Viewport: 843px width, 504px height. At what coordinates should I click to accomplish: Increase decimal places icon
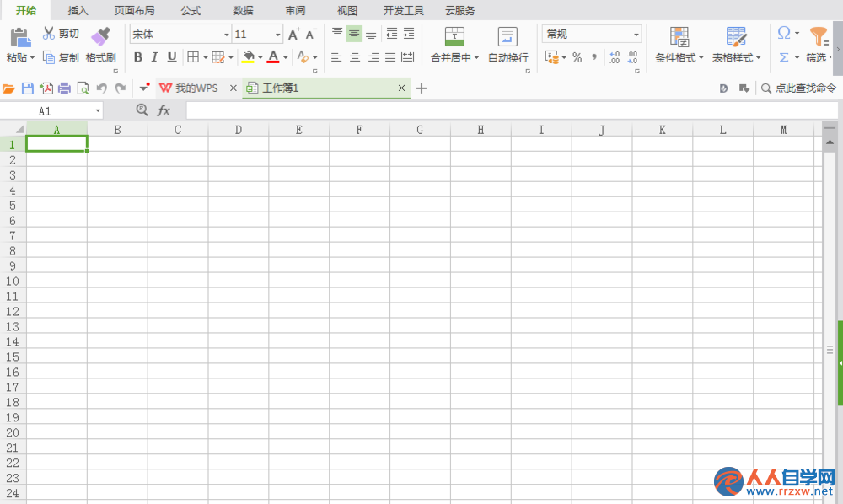pos(615,57)
